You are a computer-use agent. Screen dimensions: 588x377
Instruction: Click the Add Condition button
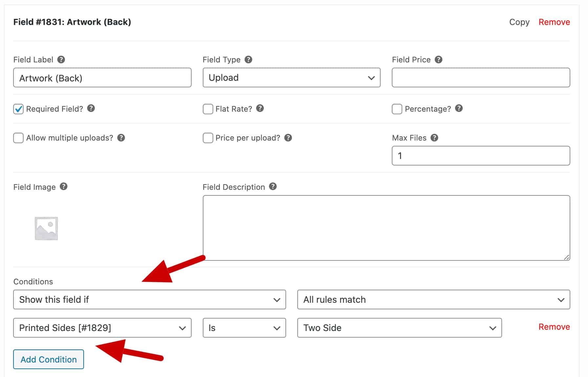pos(49,359)
